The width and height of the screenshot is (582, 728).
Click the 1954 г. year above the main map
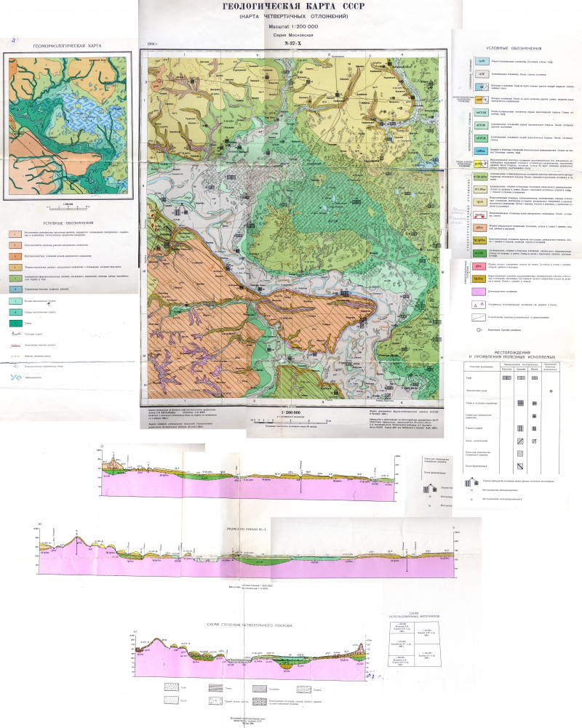152,44
